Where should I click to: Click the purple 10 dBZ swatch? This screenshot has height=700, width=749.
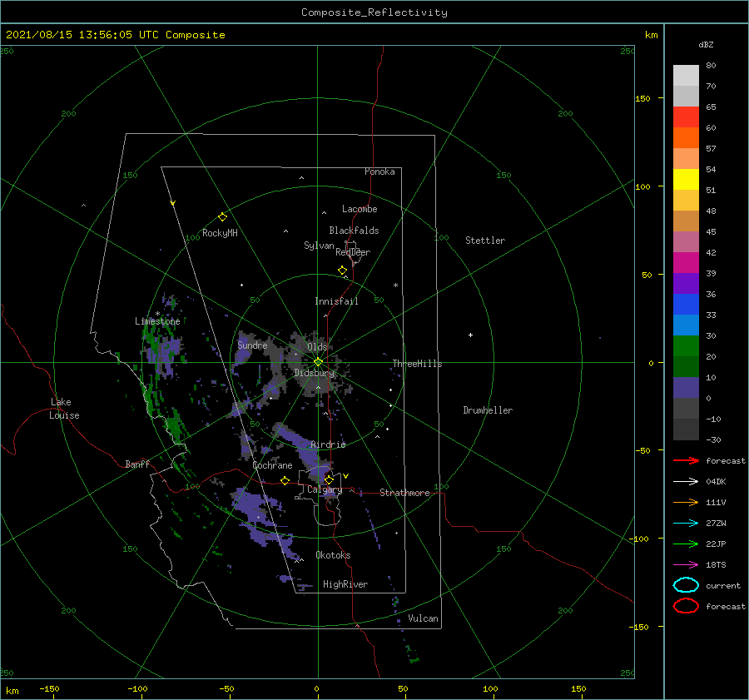[x=686, y=388]
